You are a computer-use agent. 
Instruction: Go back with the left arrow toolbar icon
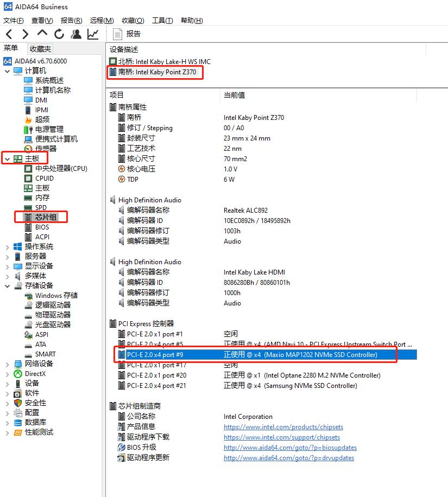tap(9, 34)
